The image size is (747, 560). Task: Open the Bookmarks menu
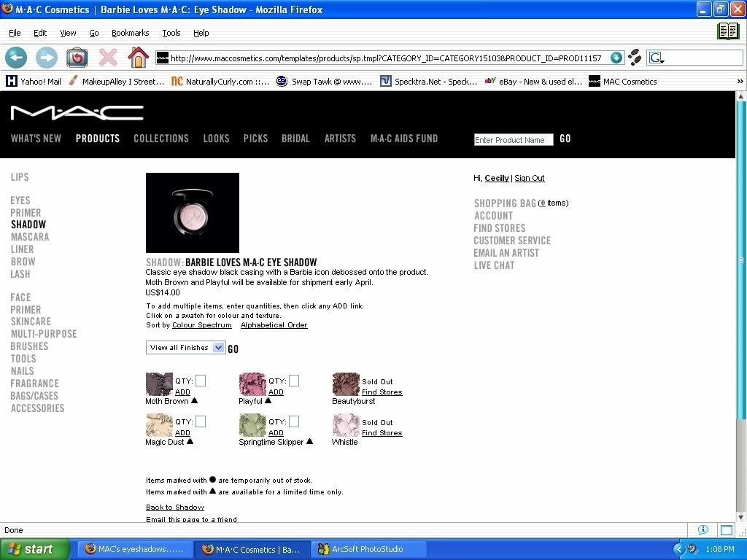point(130,33)
